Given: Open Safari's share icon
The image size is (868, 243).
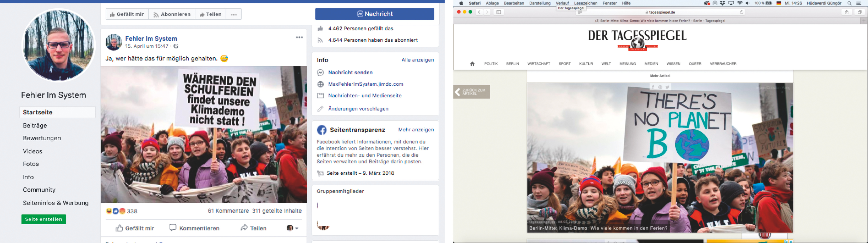Looking at the screenshot, I should click(x=846, y=12).
